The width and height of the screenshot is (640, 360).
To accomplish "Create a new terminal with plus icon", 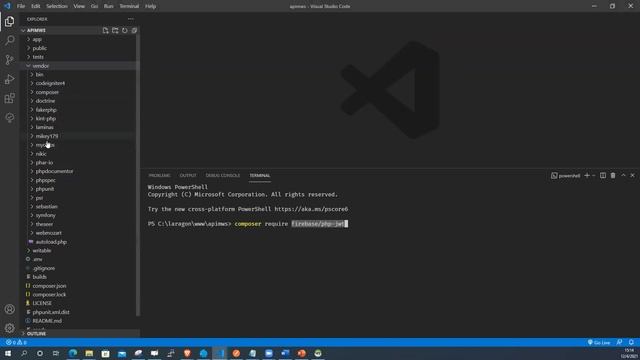I will pyautogui.click(x=587, y=176).
